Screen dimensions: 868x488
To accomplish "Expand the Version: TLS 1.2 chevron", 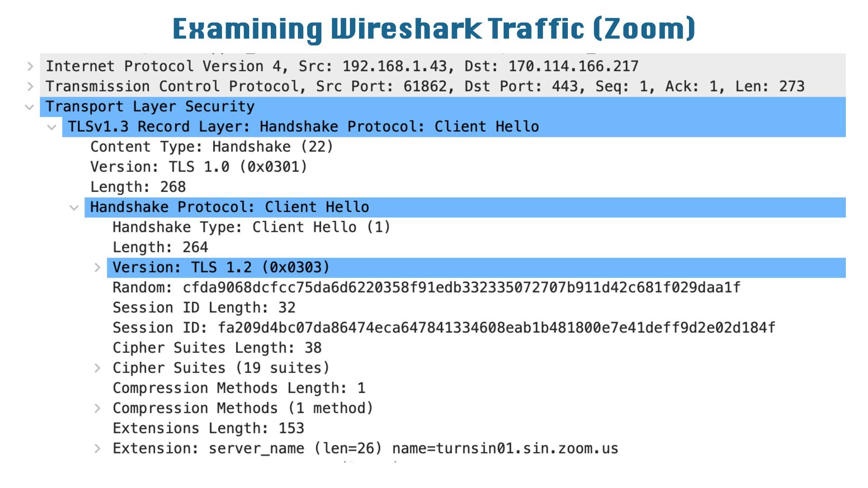I will [97, 267].
